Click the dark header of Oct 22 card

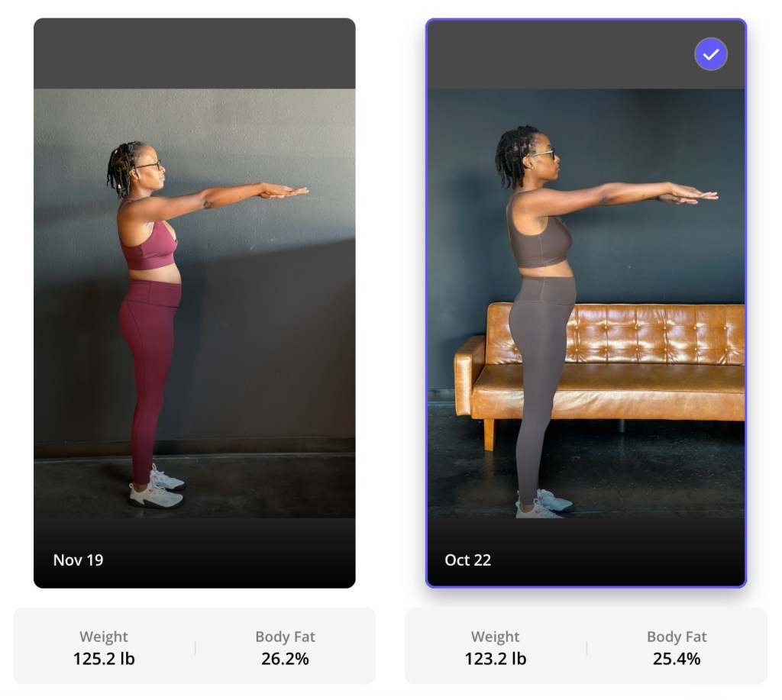click(586, 54)
